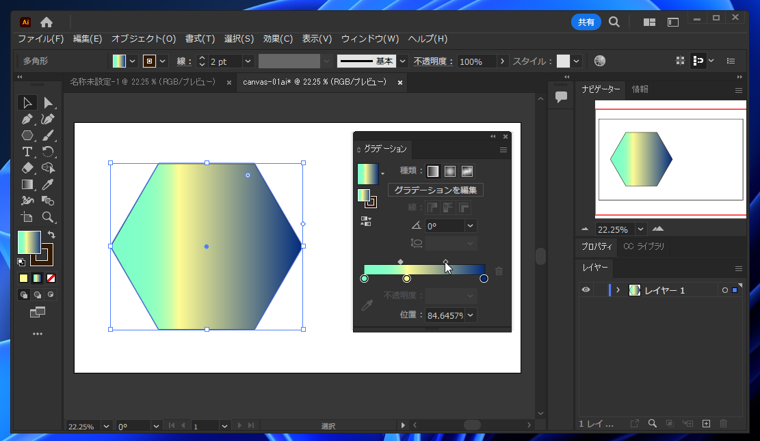Select the Pen tool

point(27,119)
